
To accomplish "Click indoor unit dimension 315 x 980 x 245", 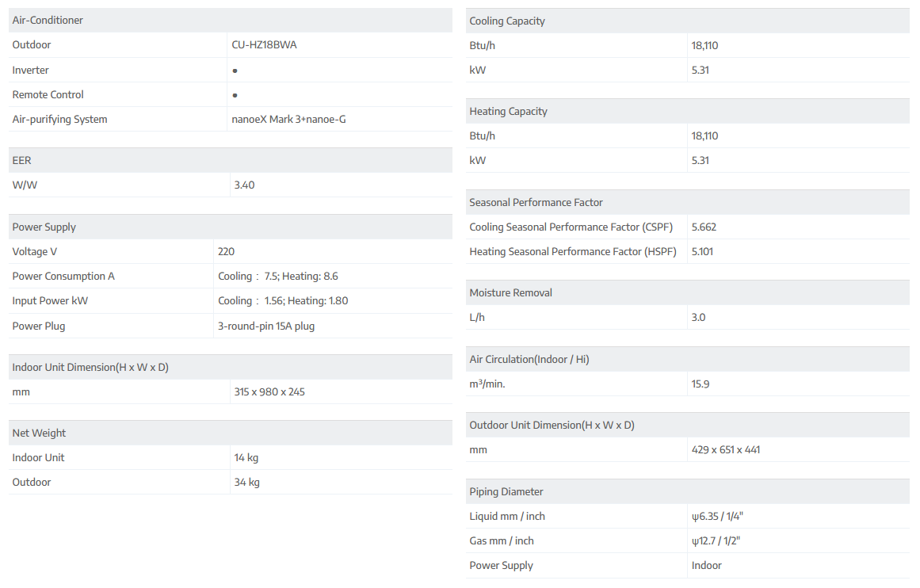I will pos(269,392).
